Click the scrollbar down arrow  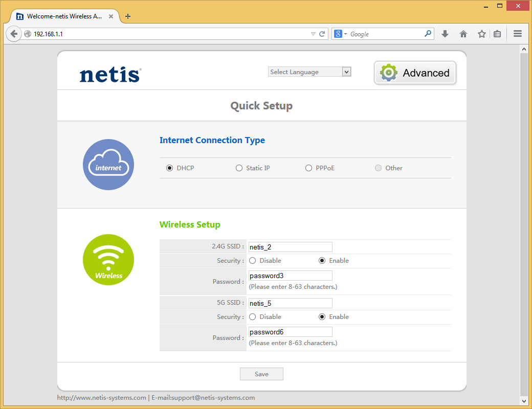(x=524, y=401)
